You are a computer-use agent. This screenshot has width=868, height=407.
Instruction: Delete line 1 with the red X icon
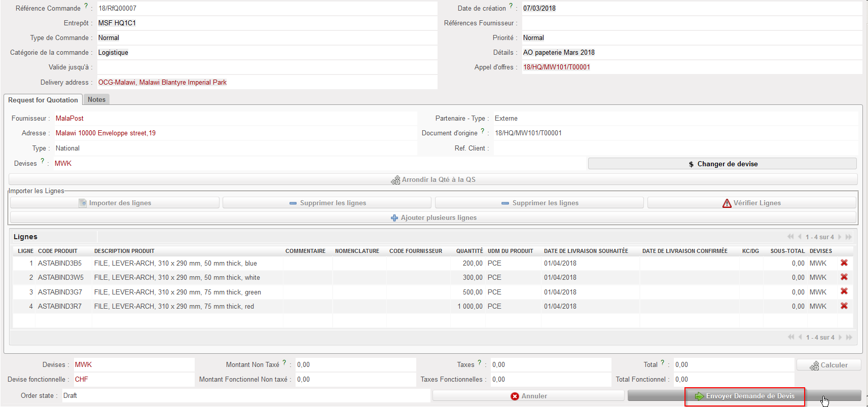[844, 263]
